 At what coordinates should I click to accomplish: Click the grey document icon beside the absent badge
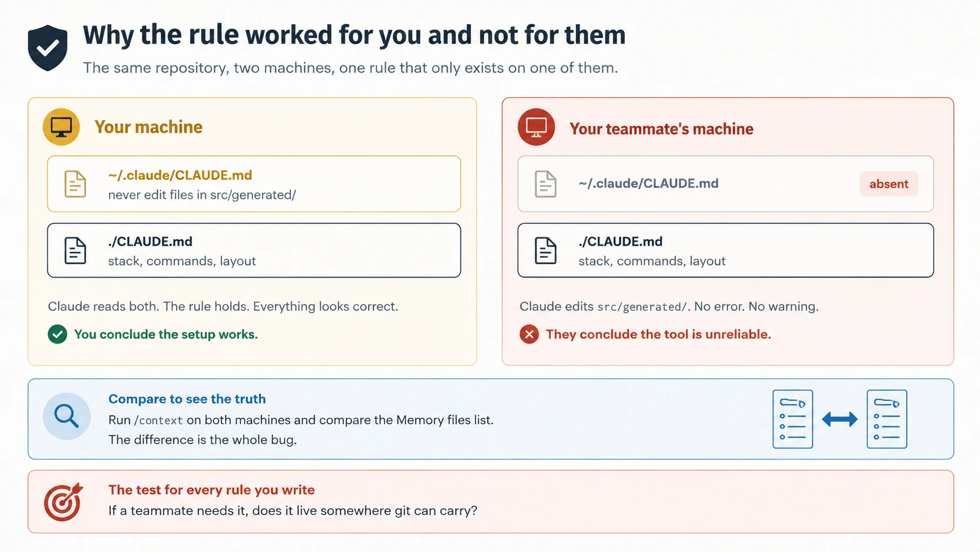(546, 184)
